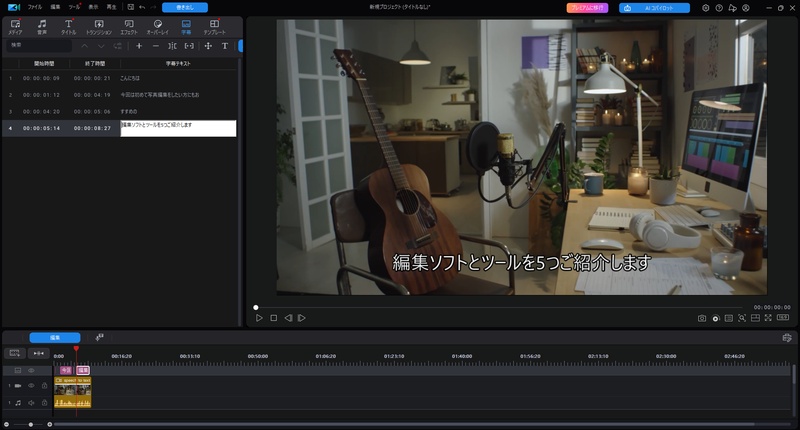The width and height of the screenshot is (800, 430).
Task: Add a subtitle marker with plus icon
Action: click(139, 46)
